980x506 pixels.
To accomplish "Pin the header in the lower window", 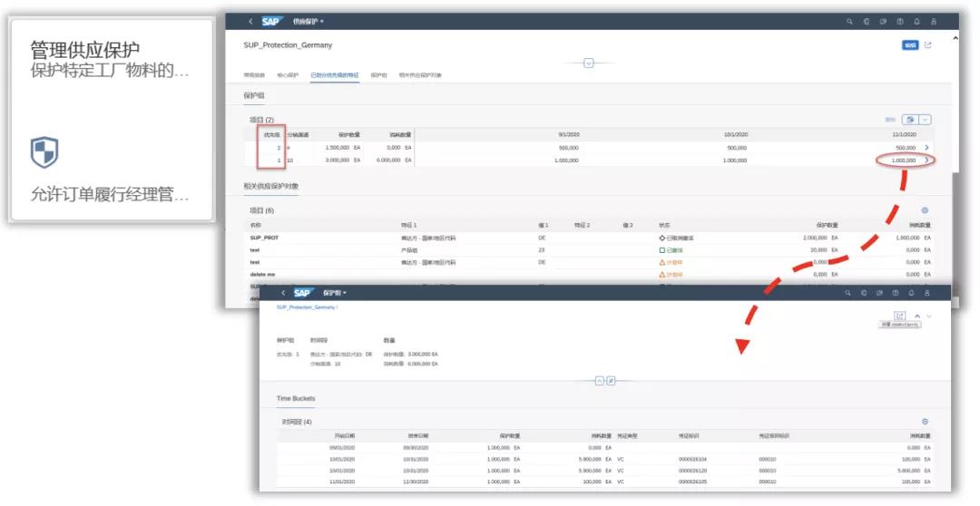I will pos(612,381).
